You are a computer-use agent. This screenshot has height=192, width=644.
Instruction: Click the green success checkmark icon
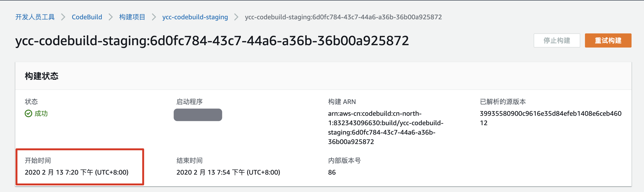[x=28, y=113]
